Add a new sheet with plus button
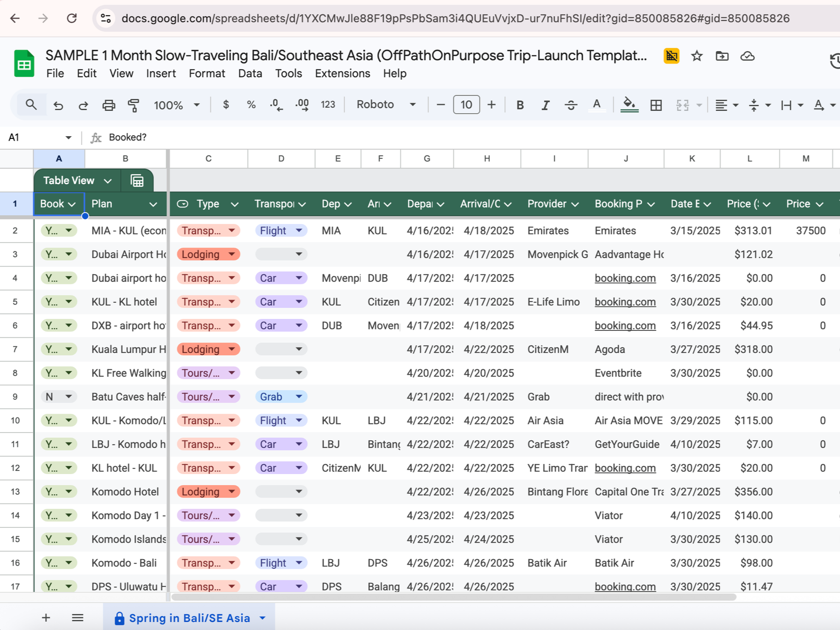840x630 pixels. point(46,618)
